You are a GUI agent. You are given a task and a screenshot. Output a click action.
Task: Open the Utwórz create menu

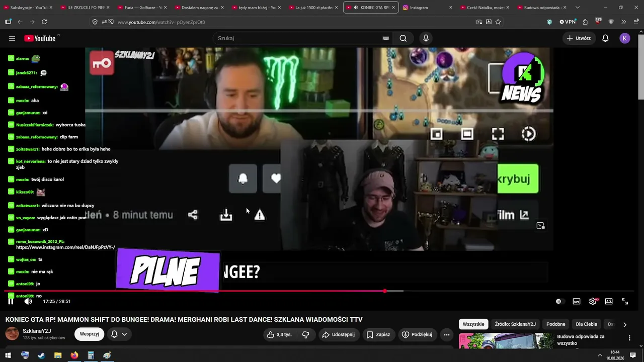pyautogui.click(x=579, y=38)
